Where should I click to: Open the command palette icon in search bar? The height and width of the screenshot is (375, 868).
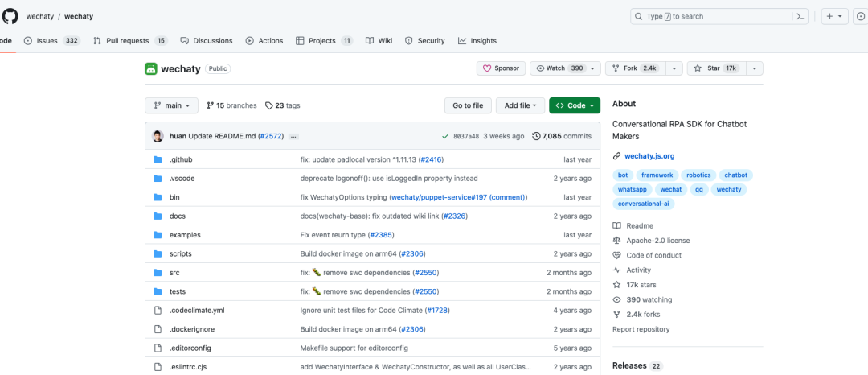click(800, 17)
